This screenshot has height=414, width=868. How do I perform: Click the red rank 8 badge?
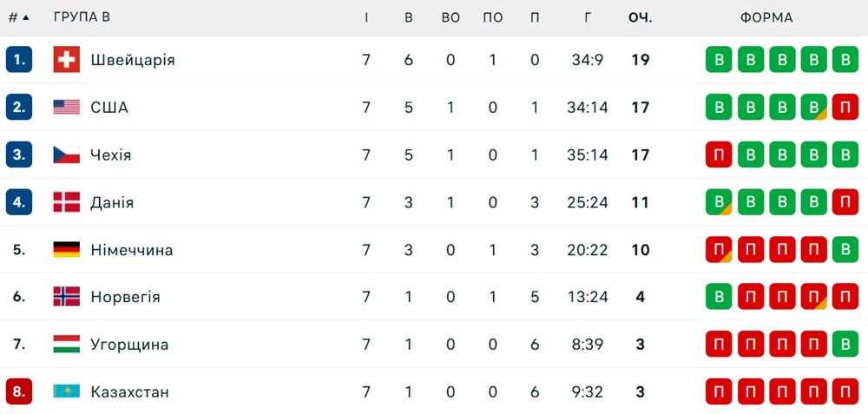[19, 391]
